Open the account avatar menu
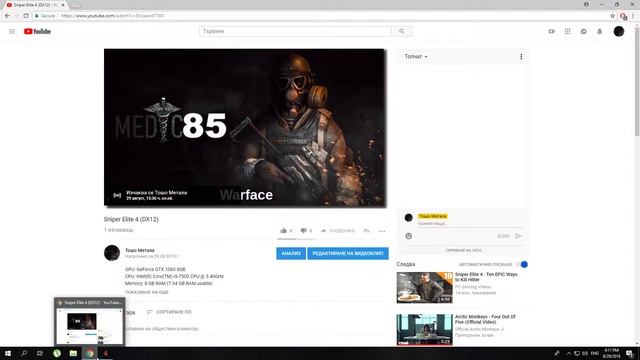The height and width of the screenshot is (360, 640). tap(619, 31)
